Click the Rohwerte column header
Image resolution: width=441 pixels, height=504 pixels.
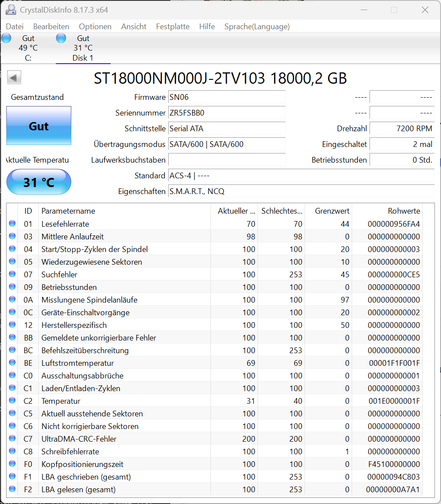tap(387, 211)
